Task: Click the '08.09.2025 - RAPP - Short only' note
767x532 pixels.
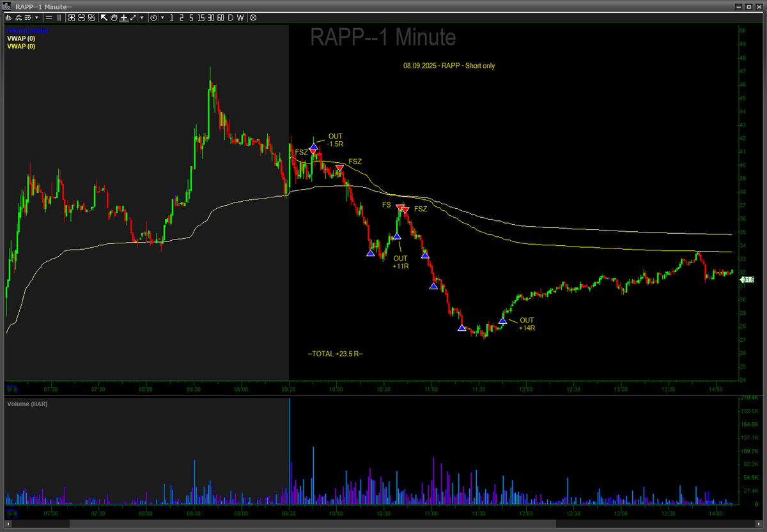Action: tap(449, 66)
